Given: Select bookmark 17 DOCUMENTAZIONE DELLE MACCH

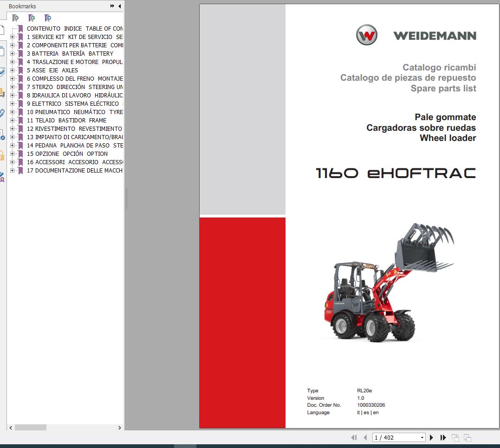Looking at the screenshot, I should click(x=75, y=171).
